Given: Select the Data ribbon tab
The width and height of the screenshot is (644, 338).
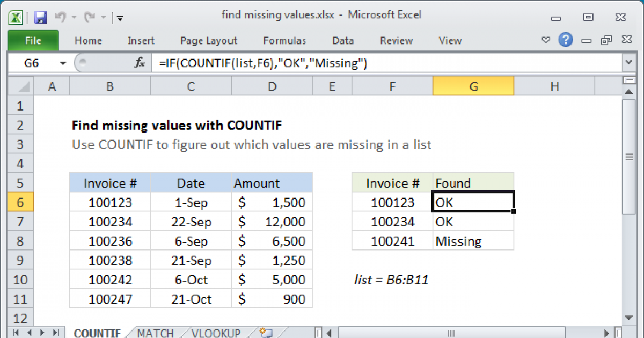Looking at the screenshot, I should pos(342,40).
